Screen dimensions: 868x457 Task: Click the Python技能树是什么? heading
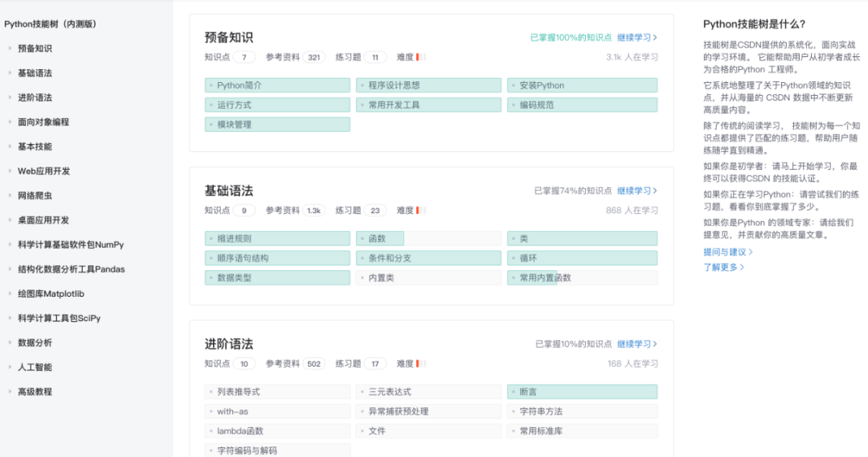click(x=754, y=24)
